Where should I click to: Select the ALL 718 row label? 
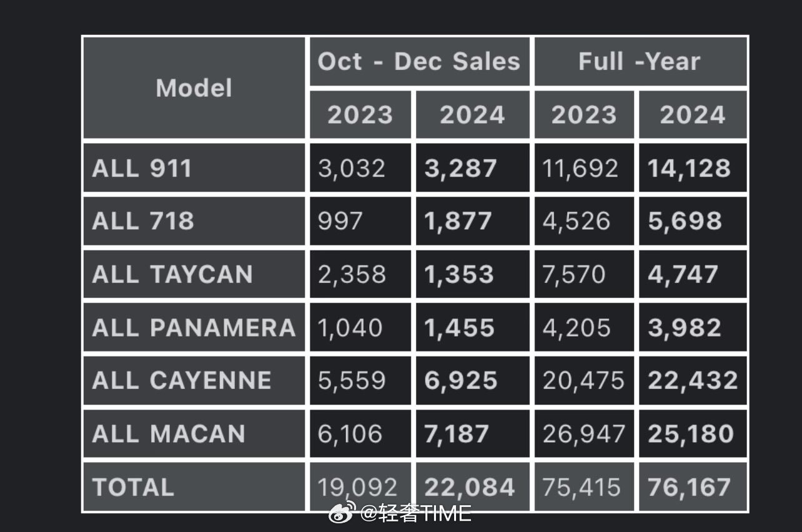click(194, 221)
